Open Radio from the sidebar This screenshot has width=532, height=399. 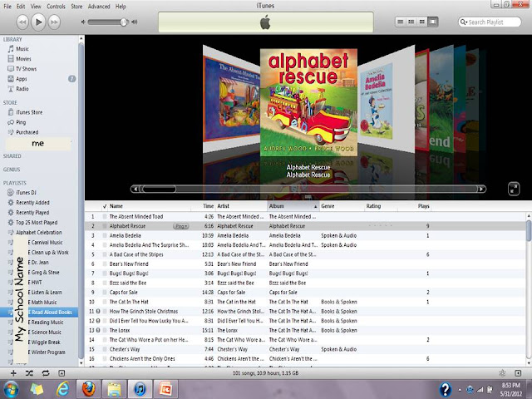coord(22,89)
